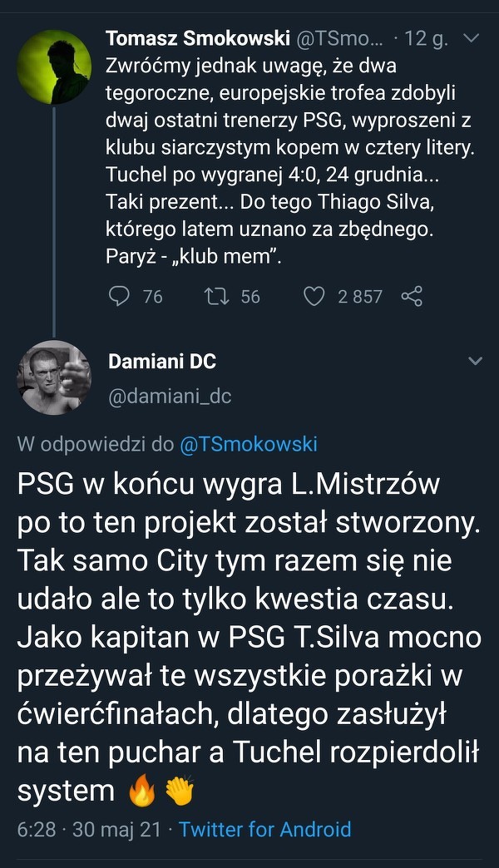499x868 pixels.
Task: Tap the reply text starting "PSG w końcu wygra"
Action: [249, 636]
